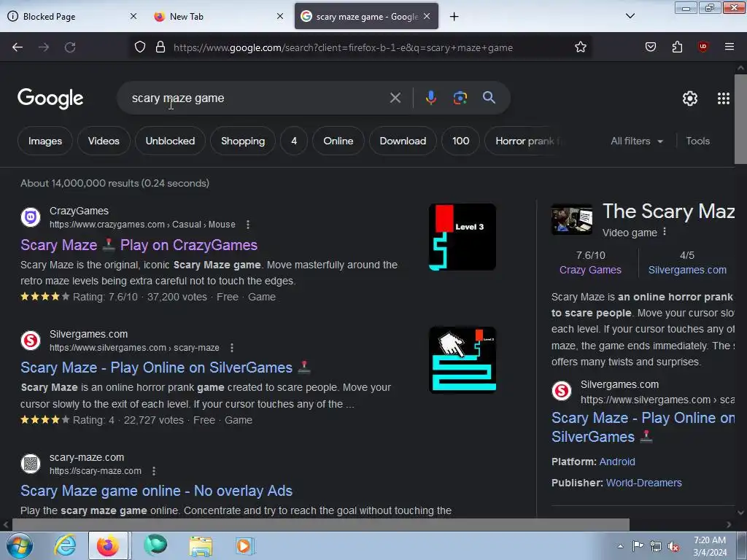
Task: Open more options for Silvergames.com result
Action: point(232,348)
